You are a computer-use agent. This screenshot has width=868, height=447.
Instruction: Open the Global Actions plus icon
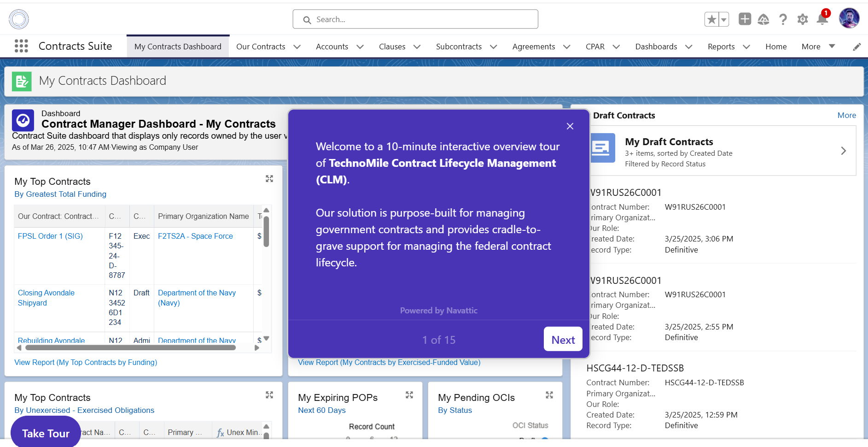click(745, 19)
